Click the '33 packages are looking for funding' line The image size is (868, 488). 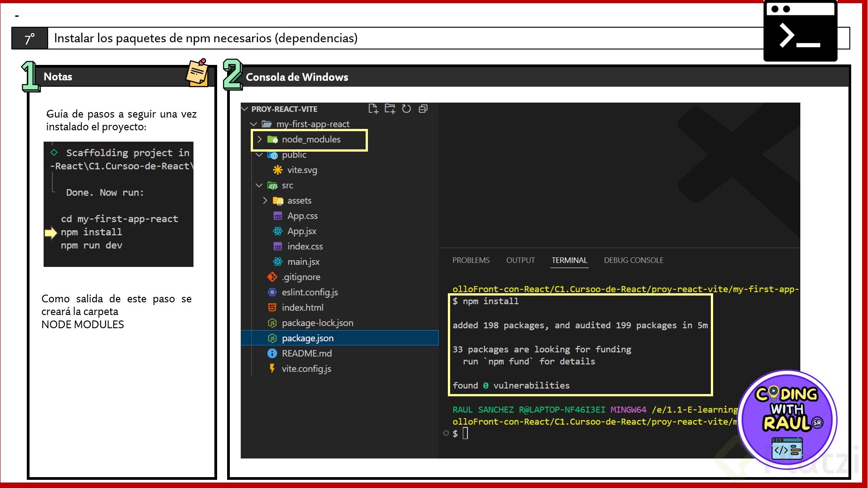pyautogui.click(x=542, y=349)
